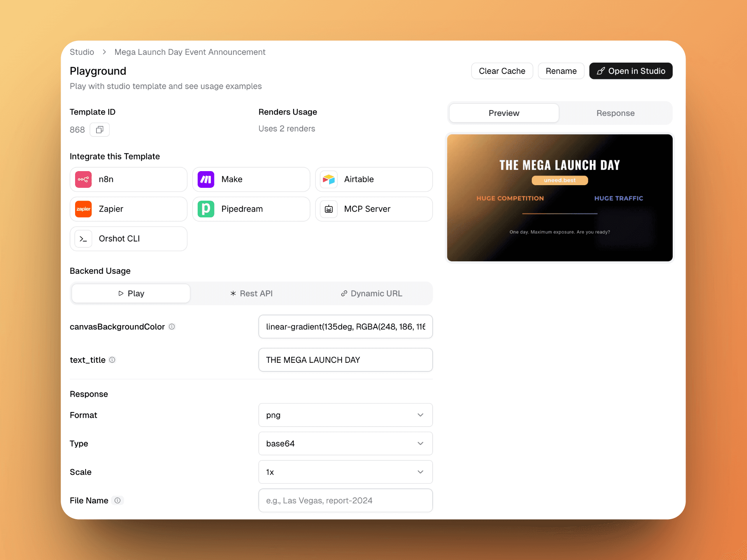Select the Make integration icon
The width and height of the screenshot is (747, 560).
point(206,179)
